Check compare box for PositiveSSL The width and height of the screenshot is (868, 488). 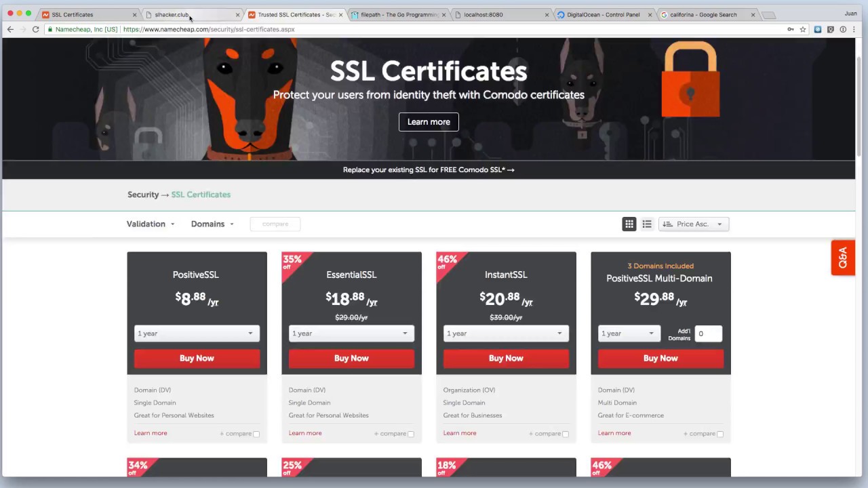click(x=256, y=434)
